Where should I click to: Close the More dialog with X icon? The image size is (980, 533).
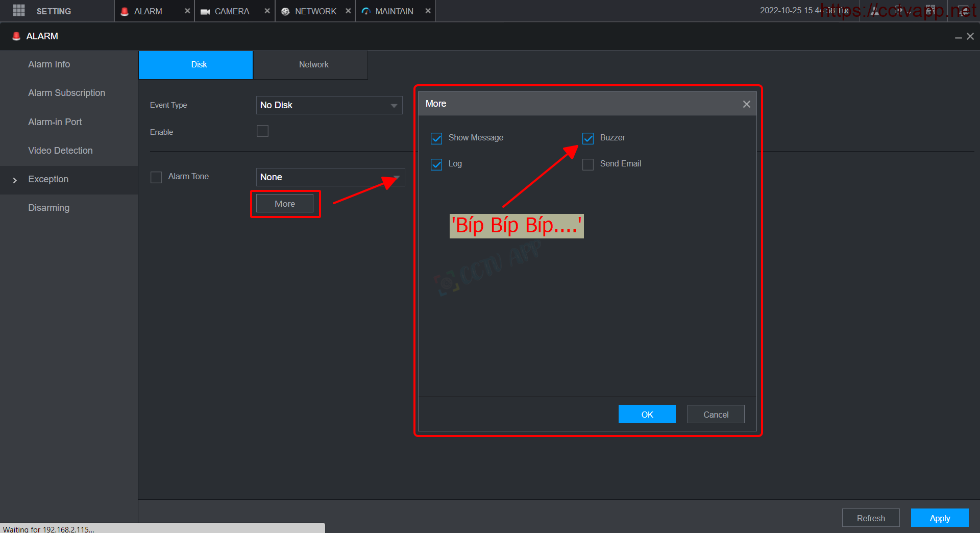click(746, 104)
